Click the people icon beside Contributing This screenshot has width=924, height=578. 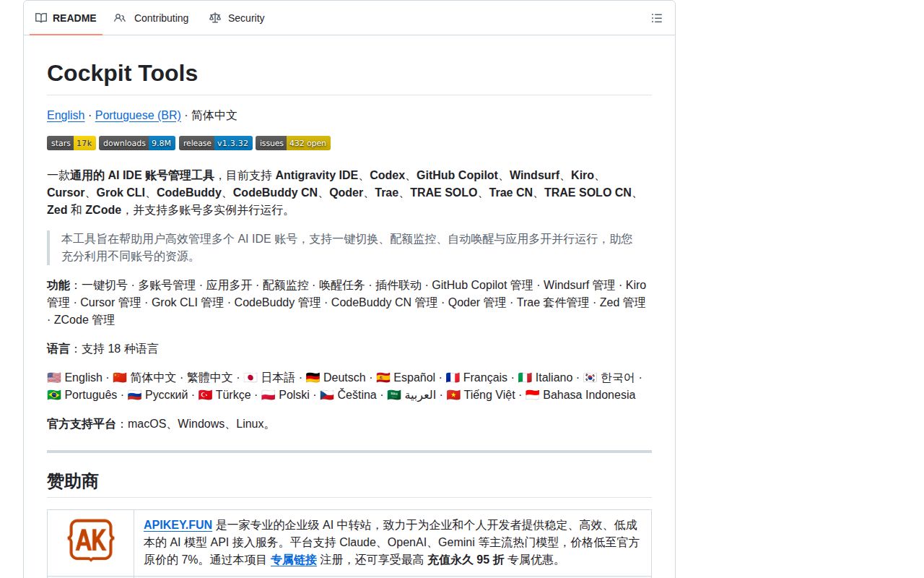point(120,18)
